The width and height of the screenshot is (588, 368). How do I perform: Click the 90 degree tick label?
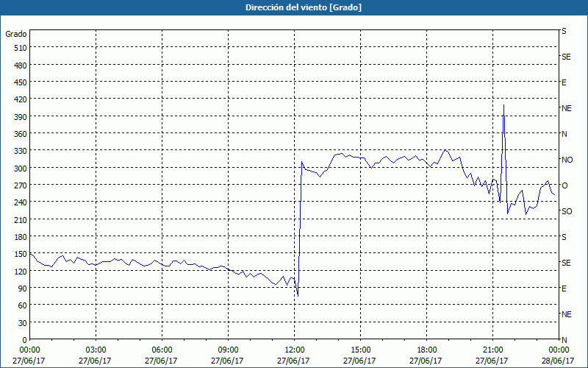coord(23,289)
